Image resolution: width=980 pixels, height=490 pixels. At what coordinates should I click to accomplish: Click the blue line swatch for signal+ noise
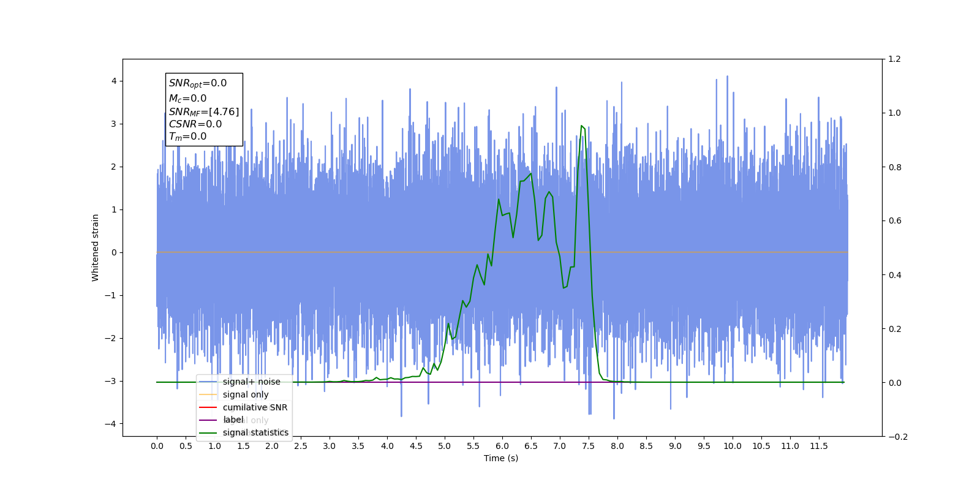pyautogui.click(x=208, y=382)
